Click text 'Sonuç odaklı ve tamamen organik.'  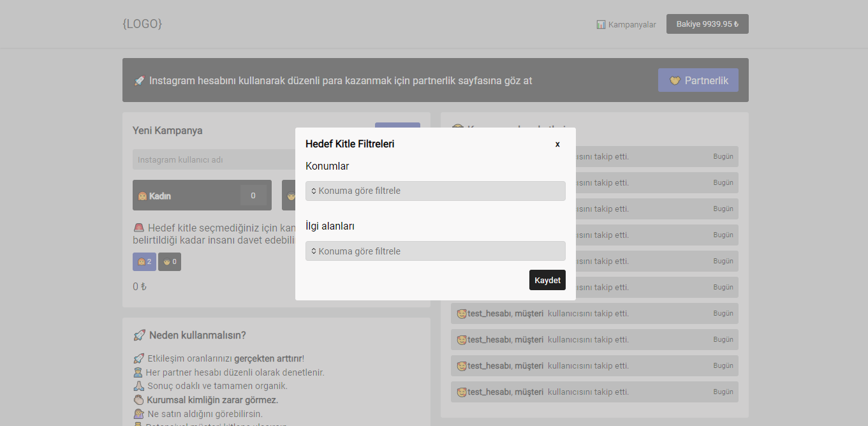pyautogui.click(x=217, y=386)
